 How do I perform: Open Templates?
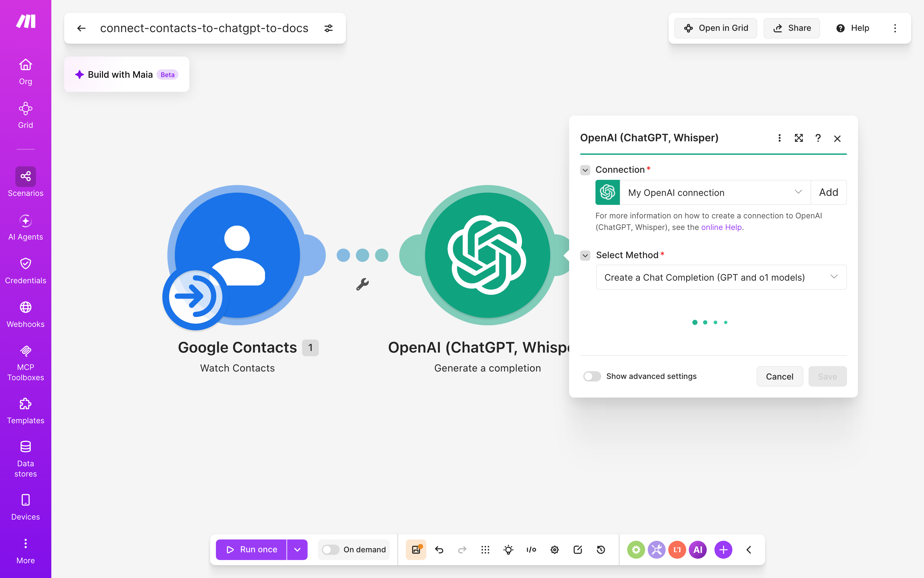click(x=26, y=411)
